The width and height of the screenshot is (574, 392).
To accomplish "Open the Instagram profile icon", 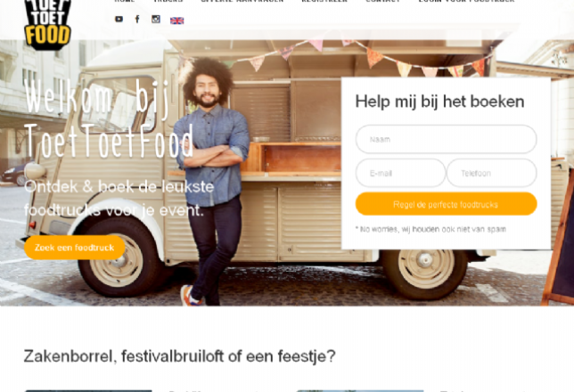I will tap(156, 19).
